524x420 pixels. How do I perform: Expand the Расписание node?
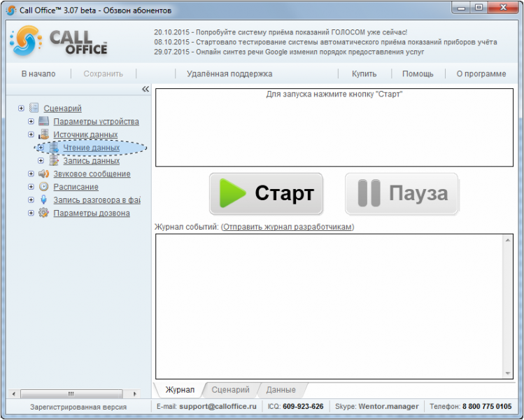tap(31, 187)
